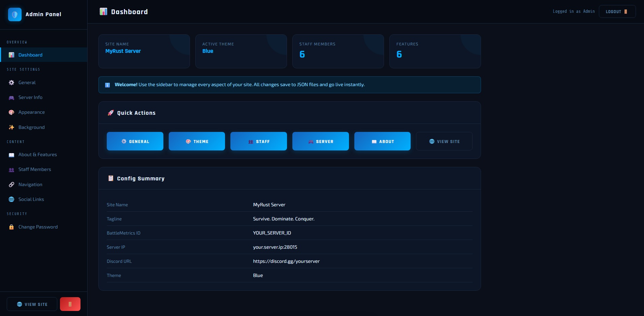
Task: Select Dashboard in the sidebar
Action: [x=30, y=55]
